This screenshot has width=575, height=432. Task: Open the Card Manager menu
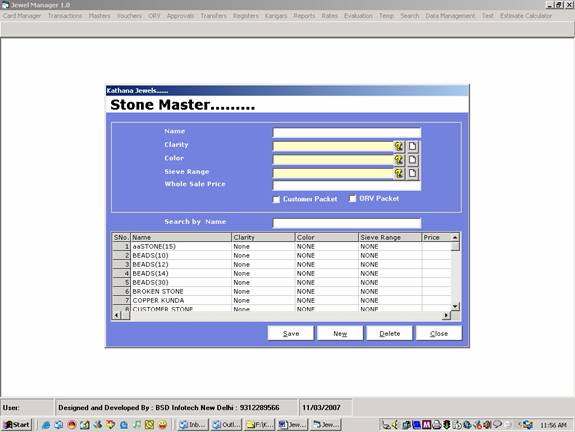pyautogui.click(x=22, y=16)
